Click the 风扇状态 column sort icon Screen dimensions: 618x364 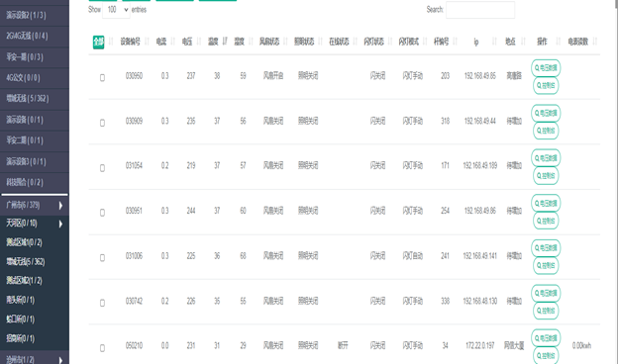[x=286, y=42]
